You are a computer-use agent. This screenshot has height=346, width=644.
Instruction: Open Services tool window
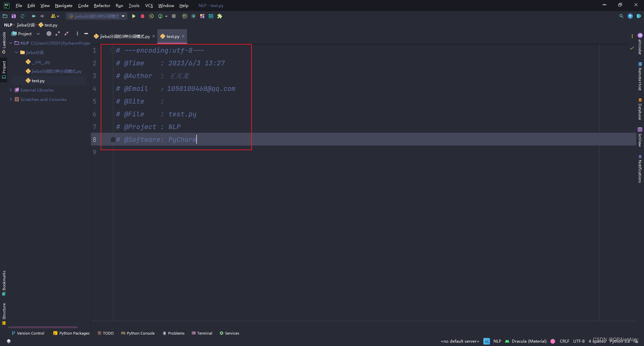(229, 333)
